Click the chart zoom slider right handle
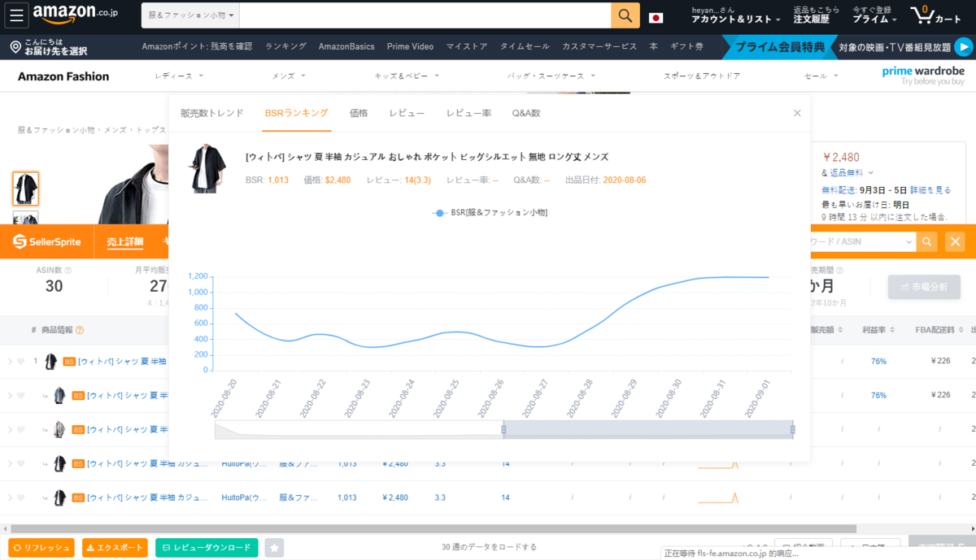 pyautogui.click(x=793, y=429)
